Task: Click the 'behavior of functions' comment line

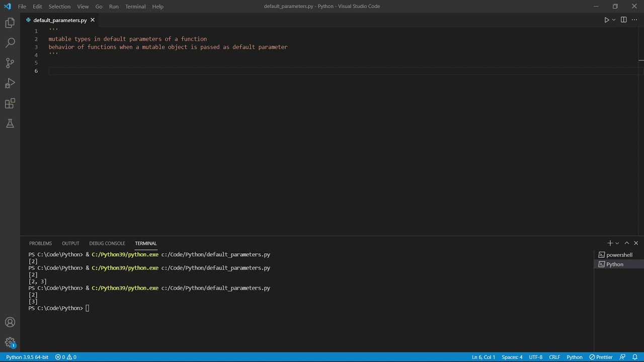Action: (x=168, y=47)
